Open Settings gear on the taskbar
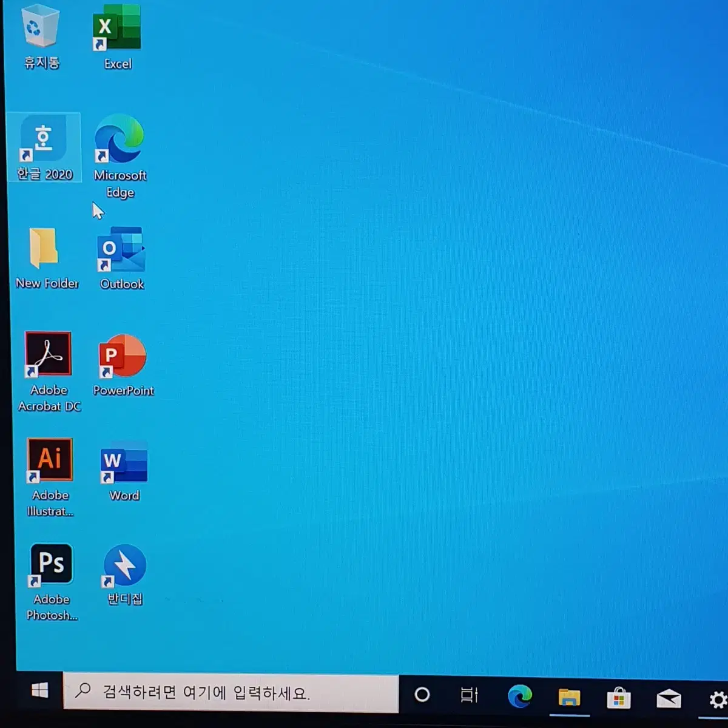Viewport: 728px width, 728px height. point(718,700)
